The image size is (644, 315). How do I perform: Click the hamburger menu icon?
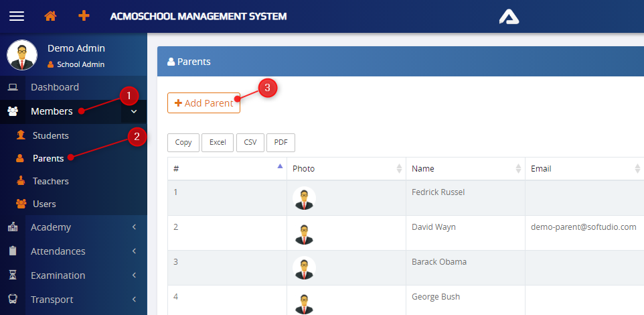click(x=16, y=16)
